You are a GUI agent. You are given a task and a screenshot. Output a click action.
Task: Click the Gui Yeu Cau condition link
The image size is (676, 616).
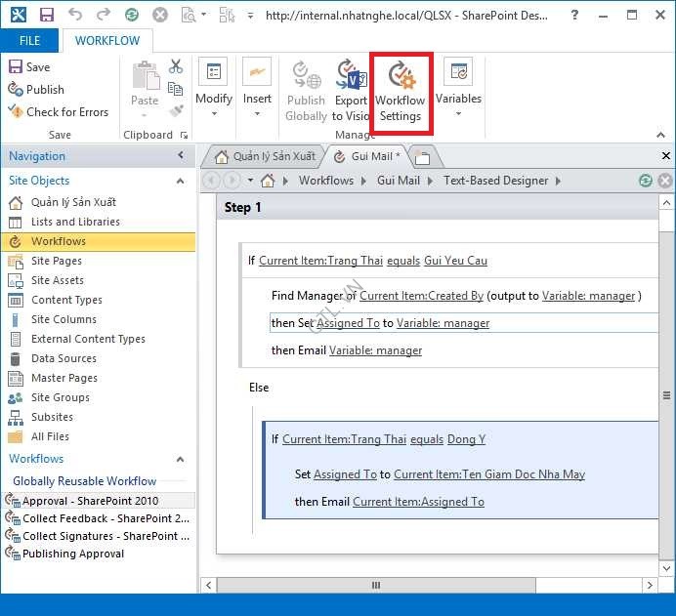455,261
